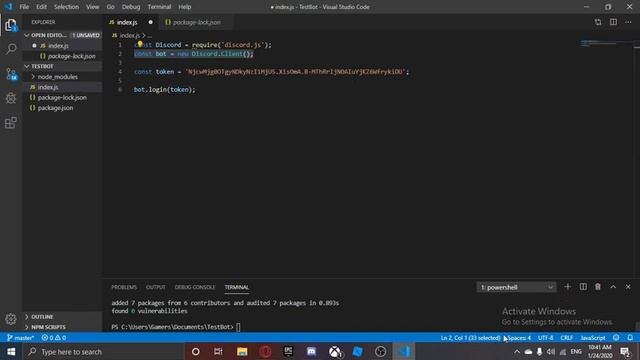640x360 pixels.
Task: Change file encoding via UTF-8
Action: [545, 338]
